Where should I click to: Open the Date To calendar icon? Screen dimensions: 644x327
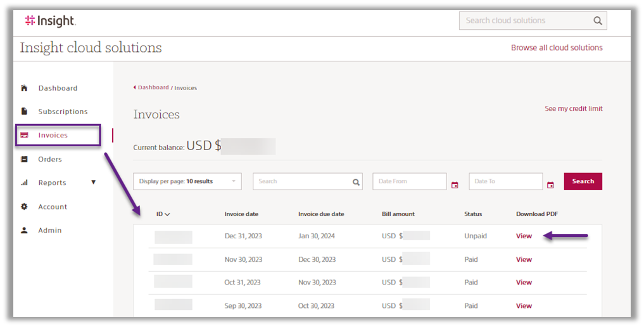click(x=550, y=185)
